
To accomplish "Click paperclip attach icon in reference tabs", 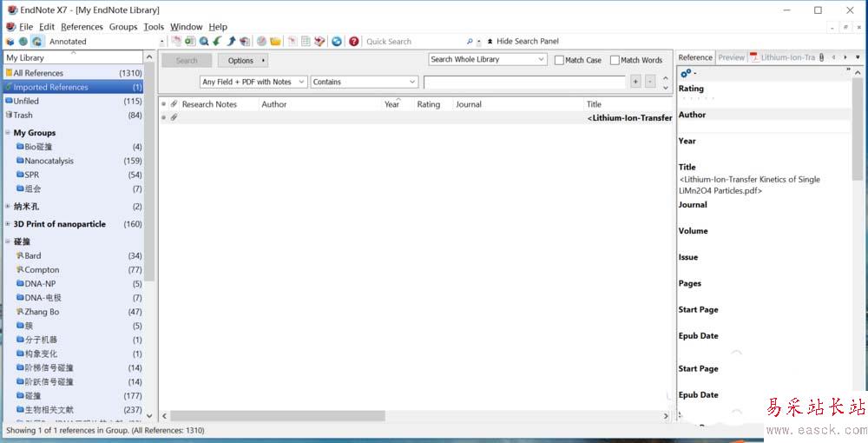I will tap(821, 57).
